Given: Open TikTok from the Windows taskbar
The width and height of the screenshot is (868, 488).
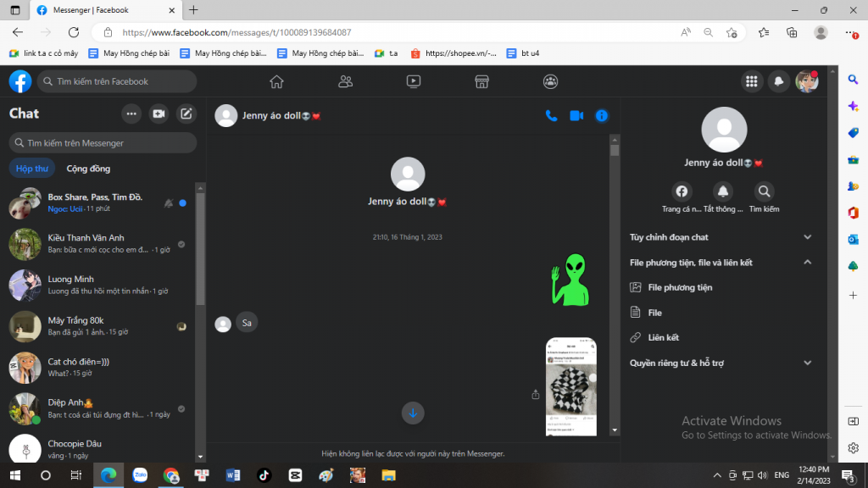Looking at the screenshot, I should (264, 475).
